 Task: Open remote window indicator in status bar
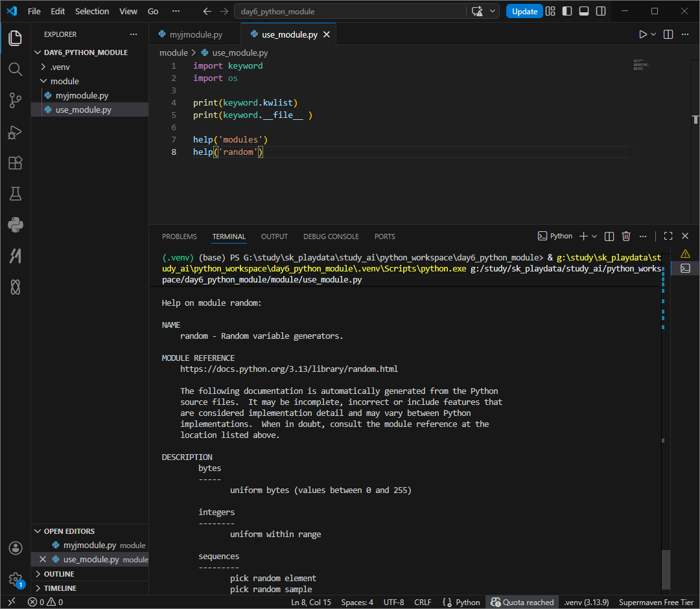pos(12,602)
